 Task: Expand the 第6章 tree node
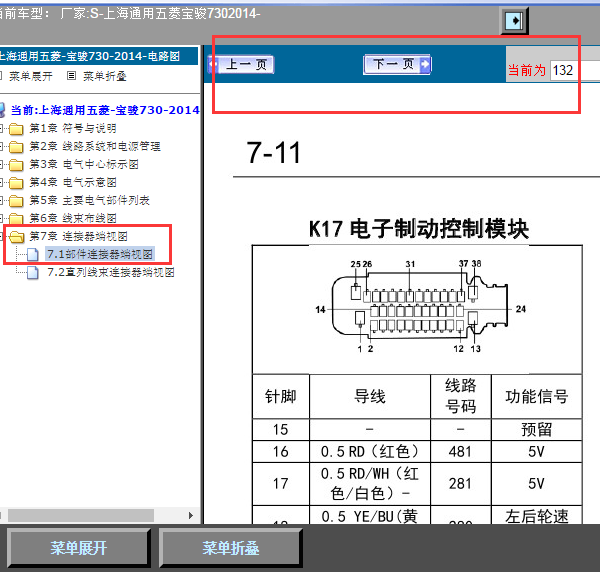click(1, 218)
